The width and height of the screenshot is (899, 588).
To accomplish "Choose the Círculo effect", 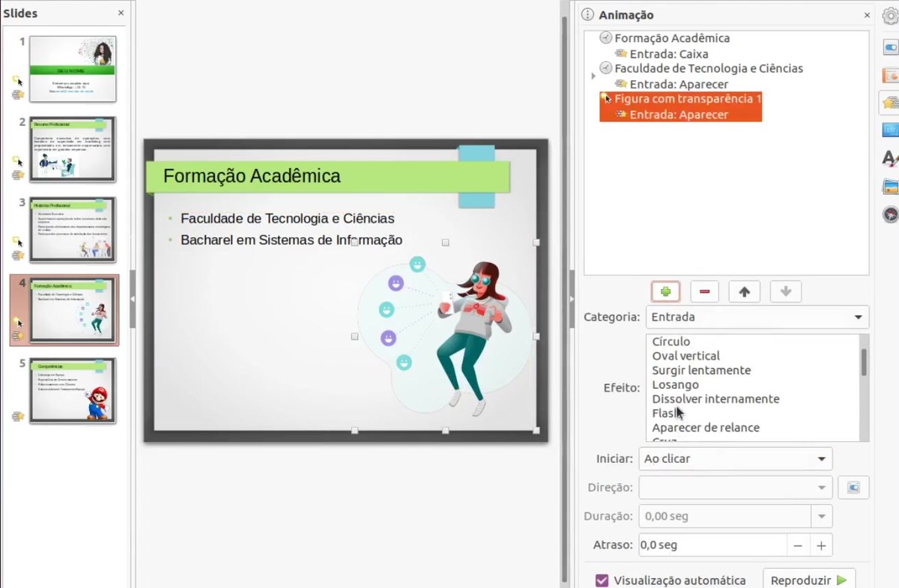I will [671, 342].
